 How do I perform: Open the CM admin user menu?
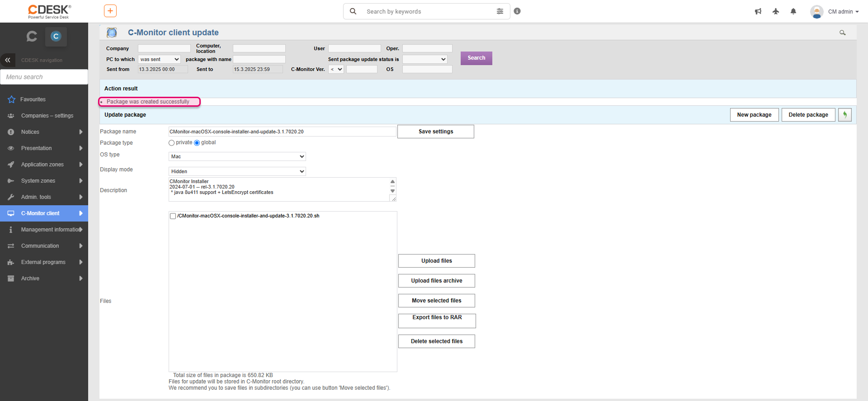(x=844, y=12)
